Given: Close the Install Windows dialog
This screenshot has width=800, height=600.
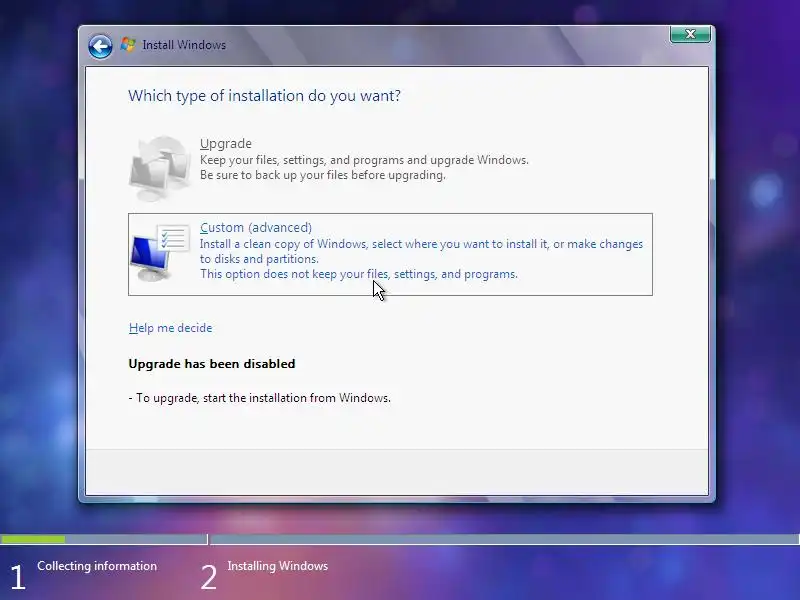Looking at the screenshot, I should coord(690,34).
